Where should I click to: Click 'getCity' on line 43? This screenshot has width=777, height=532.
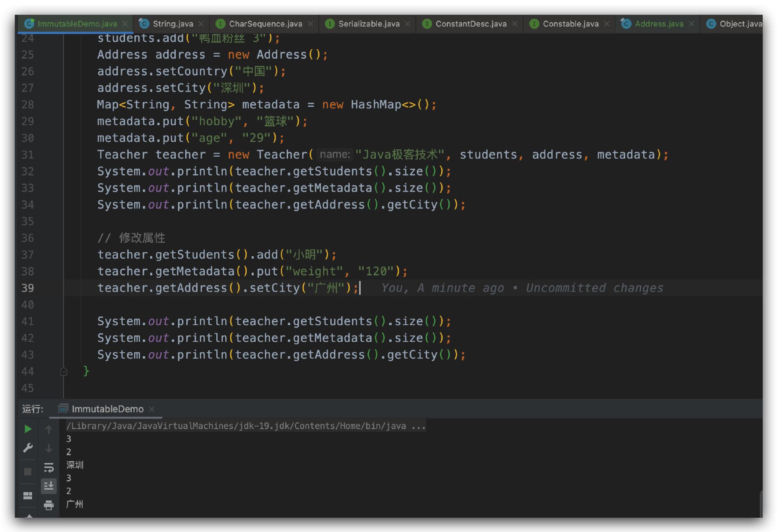(x=413, y=355)
